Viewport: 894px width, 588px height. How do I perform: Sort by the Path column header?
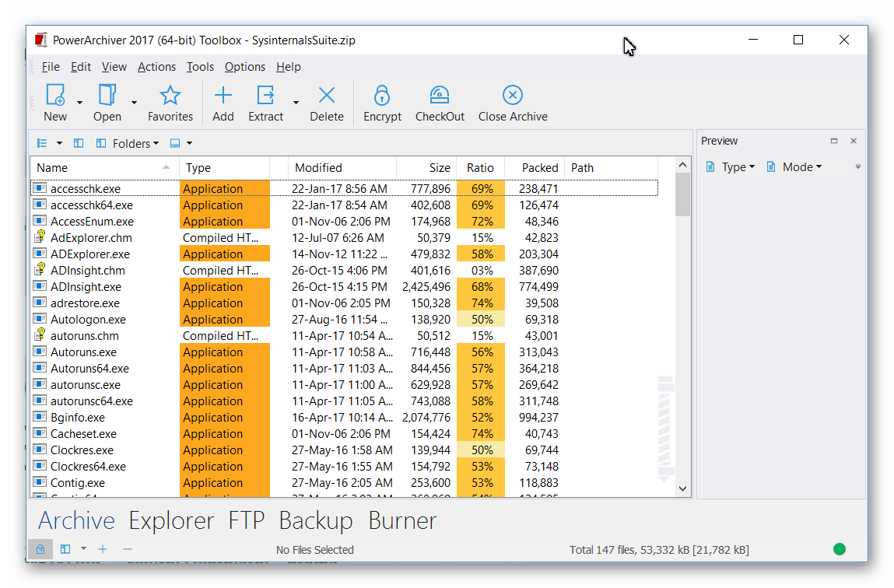coord(612,167)
